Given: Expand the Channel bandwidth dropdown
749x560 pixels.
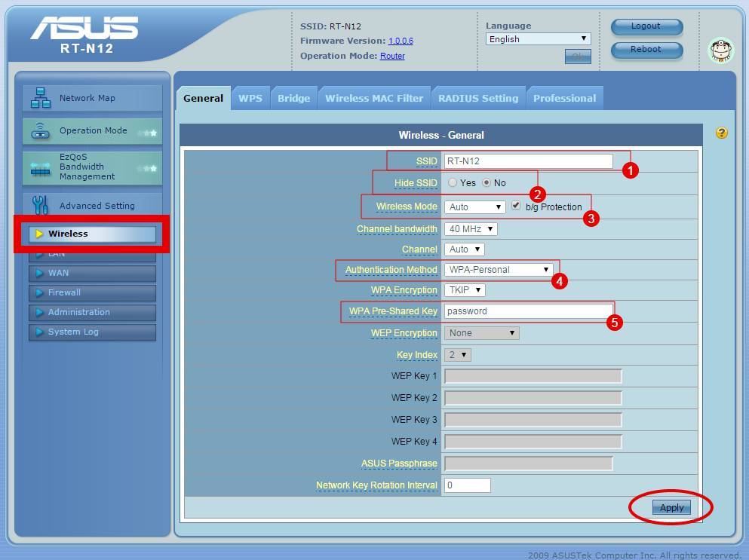Looking at the screenshot, I should coord(470,229).
